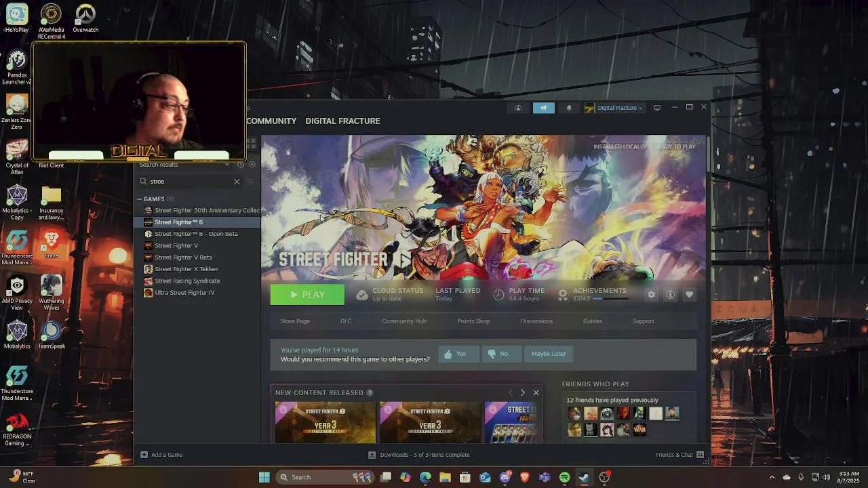This screenshot has height=488, width=868.
Task: Collapse the GAMES category in library list
Action: click(140, 199)
